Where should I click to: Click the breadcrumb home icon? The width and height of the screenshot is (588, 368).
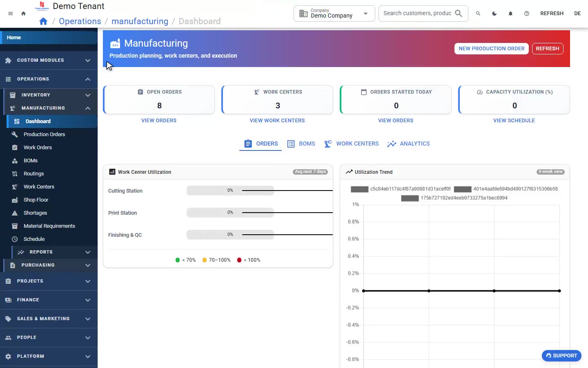(43, 21)
